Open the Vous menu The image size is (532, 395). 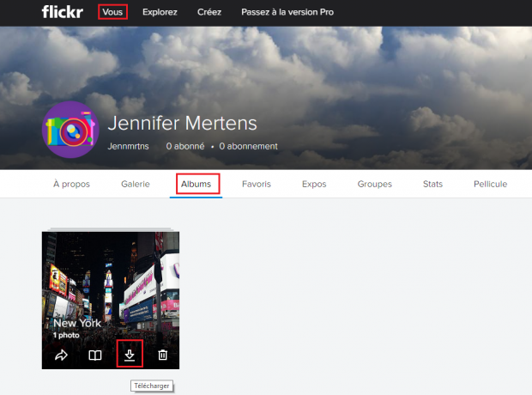click(112, 12)
